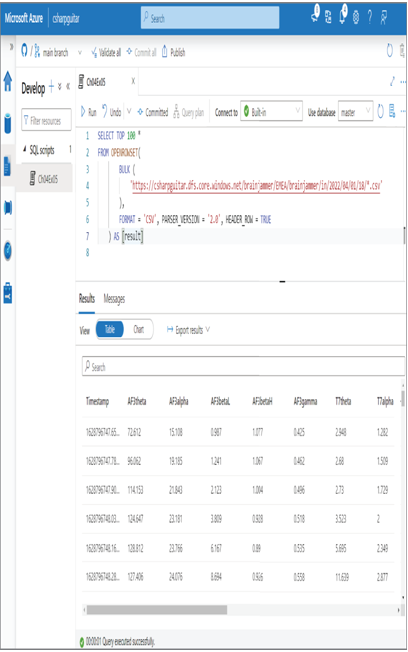Open script properties icon in query toolbar
Viewport: 408px width, 652px height.
[x=392, y=111]
